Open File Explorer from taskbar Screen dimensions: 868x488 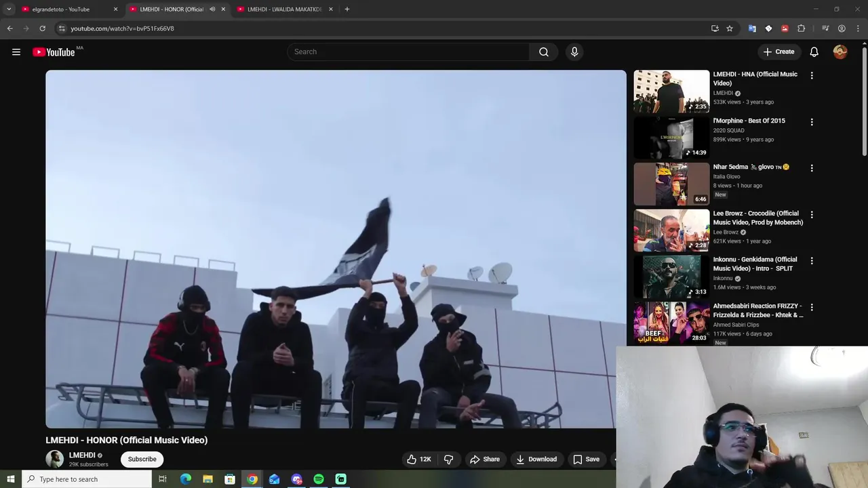tap(208, 479)
